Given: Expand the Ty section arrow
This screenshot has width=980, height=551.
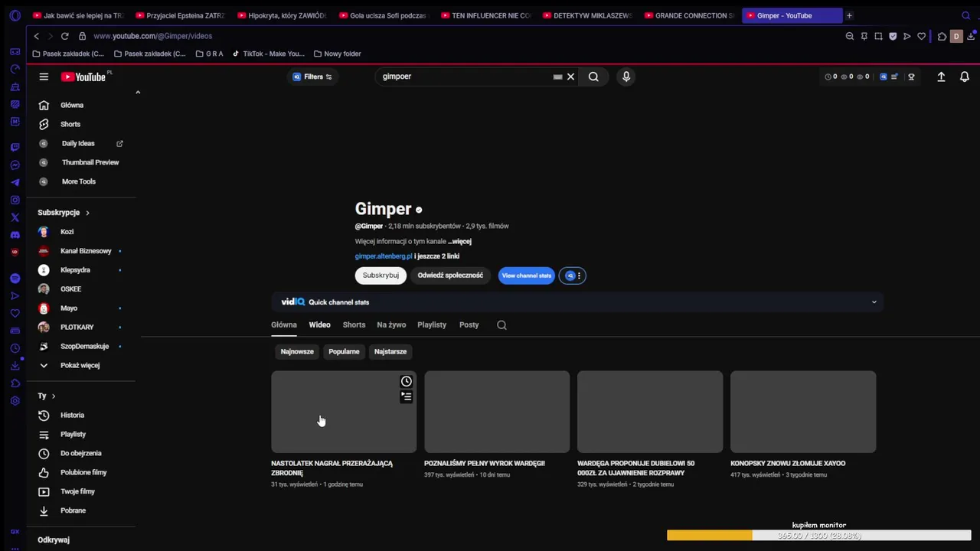Looking at the screenshot, I should click(53, 396).
